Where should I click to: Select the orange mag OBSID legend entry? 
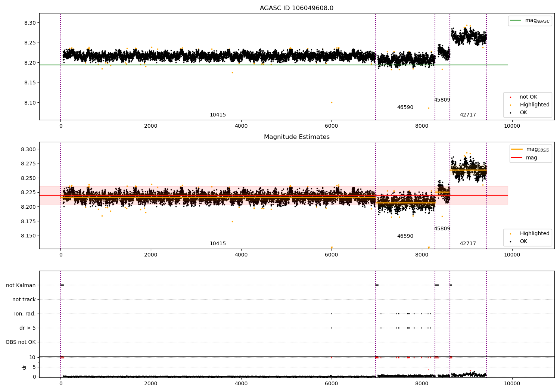point(531,149)
